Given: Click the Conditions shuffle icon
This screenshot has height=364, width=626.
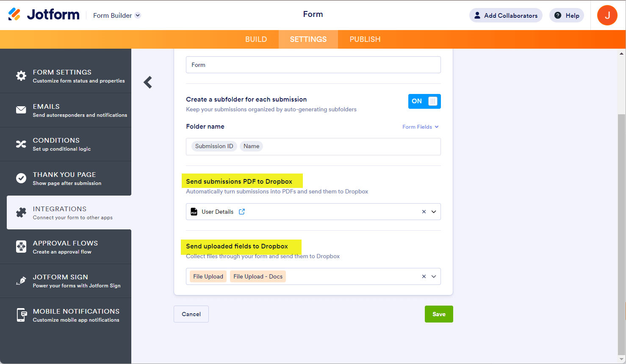Looking at the screenshot, I should [x=21, y=144].
